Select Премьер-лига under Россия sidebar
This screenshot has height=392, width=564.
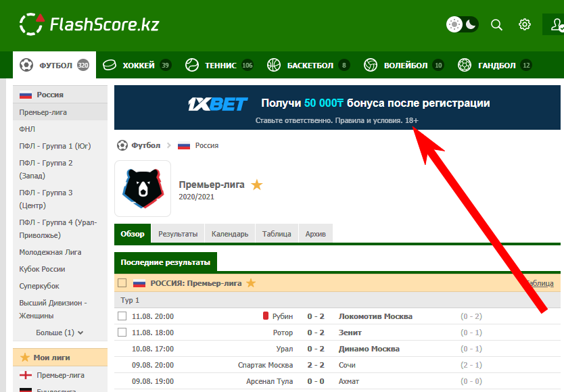pos(60,112)
